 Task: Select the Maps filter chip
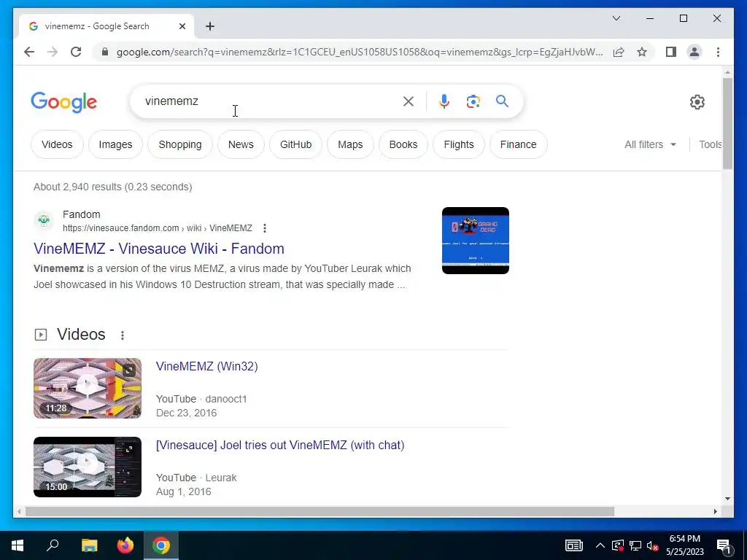click(x=350, y=144)
